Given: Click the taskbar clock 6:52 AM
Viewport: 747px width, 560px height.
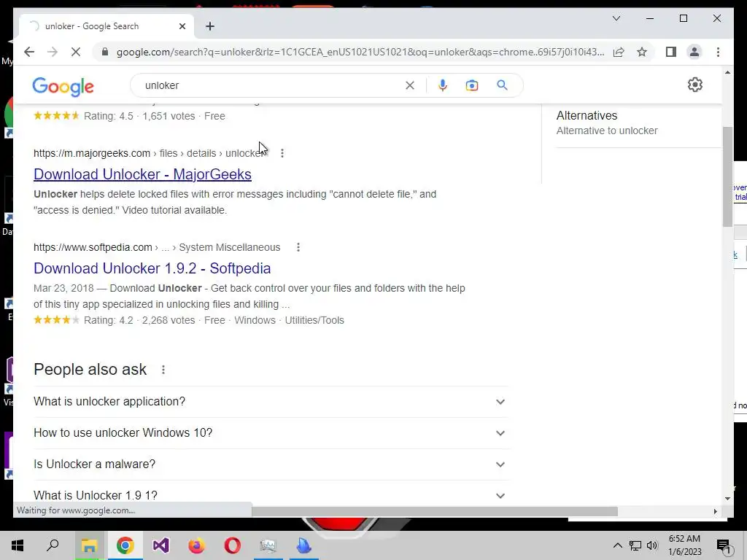Looking at the screenshot, I should 684,545.
